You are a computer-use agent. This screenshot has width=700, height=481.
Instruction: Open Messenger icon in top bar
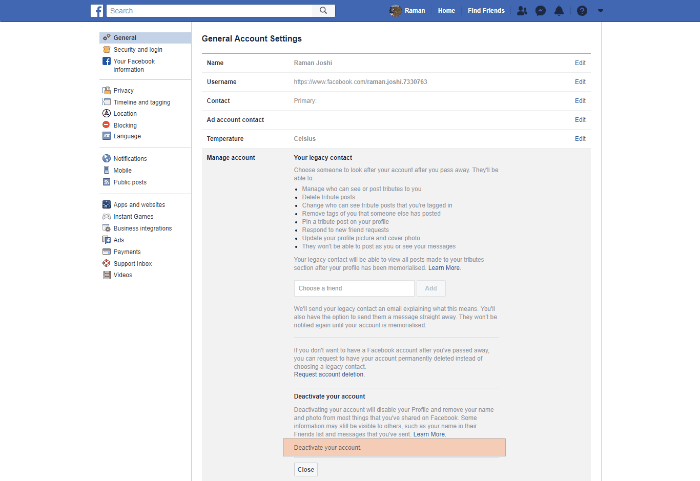tap(541, 11)
